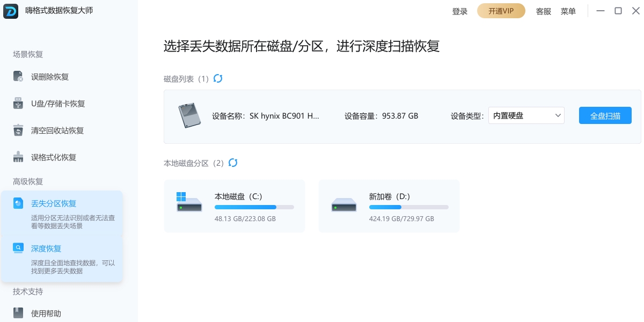This screenshot has width=644, height=322.
Task: Open the 菜单 menu in title bar
Action: pos(568,11)
